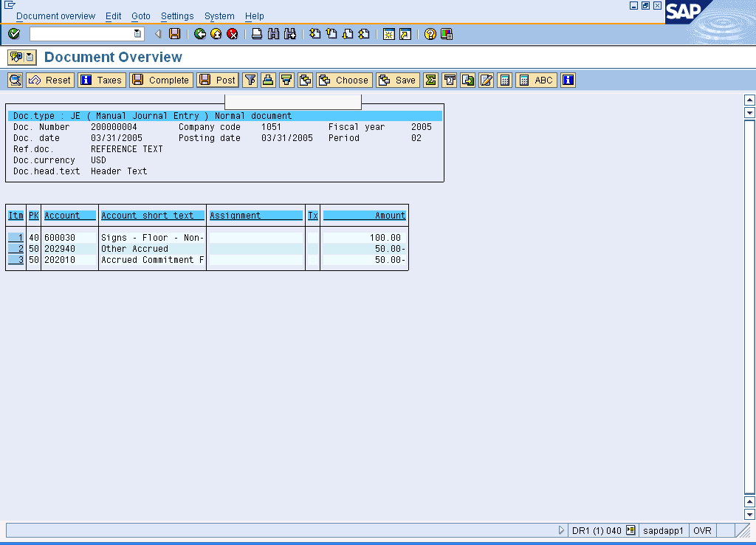Jump to the first page icon

click(315, 34)
